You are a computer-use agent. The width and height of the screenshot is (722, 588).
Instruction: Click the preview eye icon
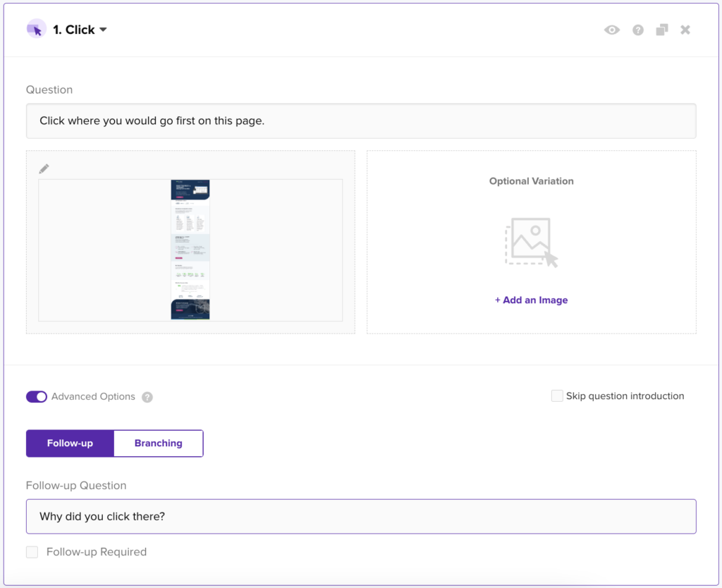pyautogui.click(x=611, y=30)
